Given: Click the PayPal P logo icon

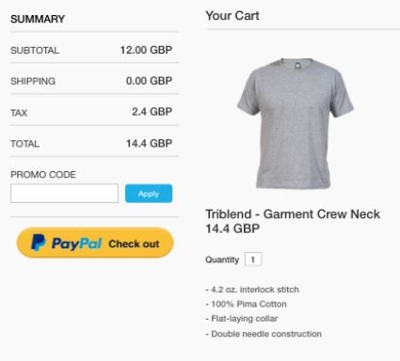Looking at the screenshot, I should coord(38,242).
